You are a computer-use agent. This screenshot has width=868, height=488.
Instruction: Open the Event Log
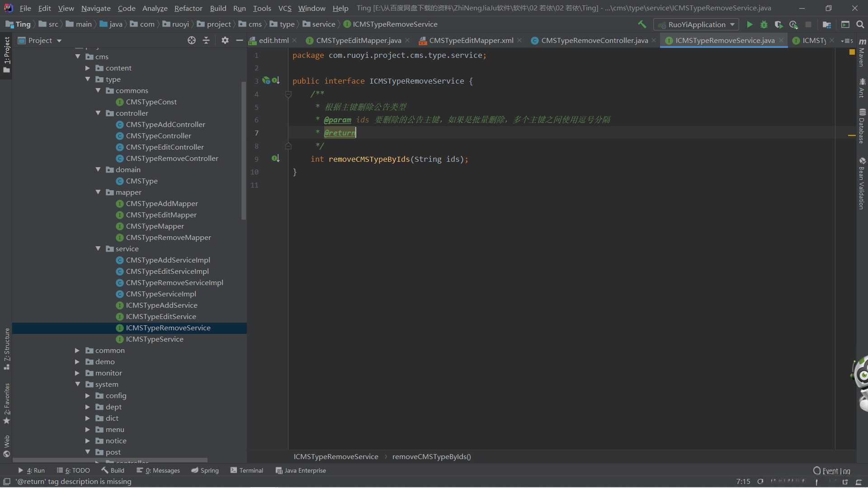click(x=831, y=471)
